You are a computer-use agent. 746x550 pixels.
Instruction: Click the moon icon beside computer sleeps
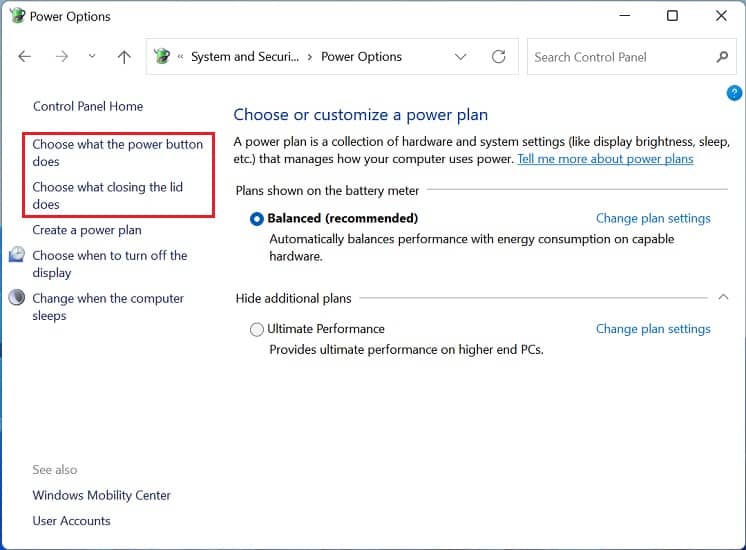click(17, 297)
